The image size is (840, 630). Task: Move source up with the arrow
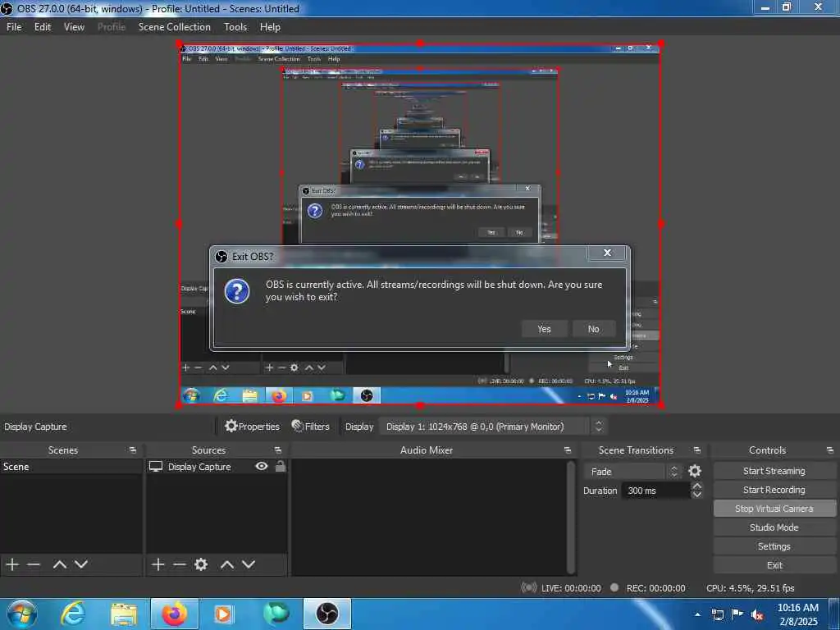[x=226, y=564]
